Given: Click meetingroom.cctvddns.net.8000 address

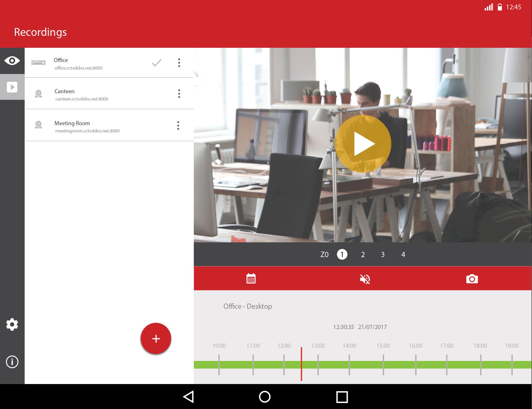Looking at the screenshot, I should (87, 131).
